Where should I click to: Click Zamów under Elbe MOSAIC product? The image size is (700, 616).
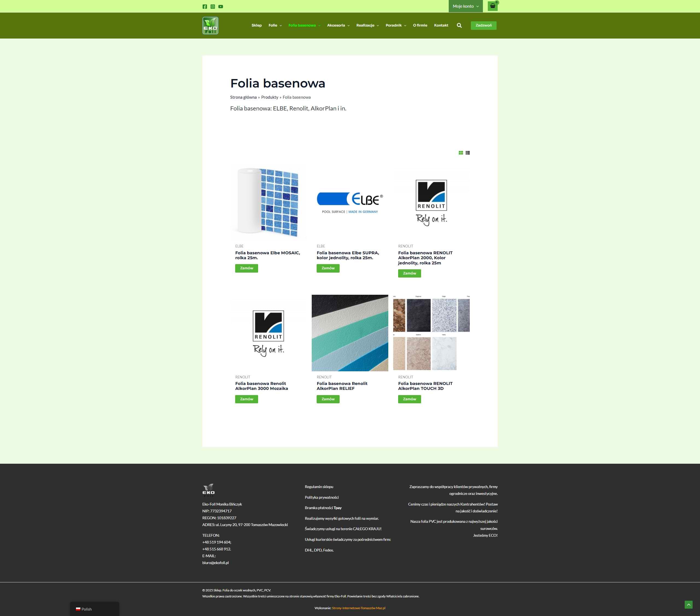246,268
